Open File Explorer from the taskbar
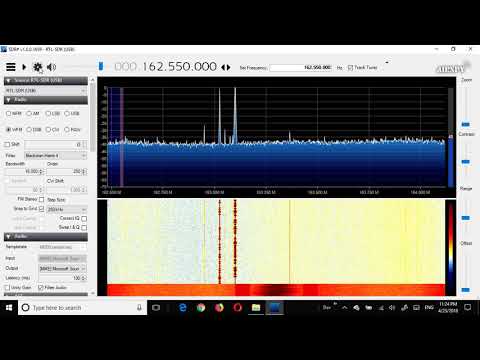 [x=256, y=307]
